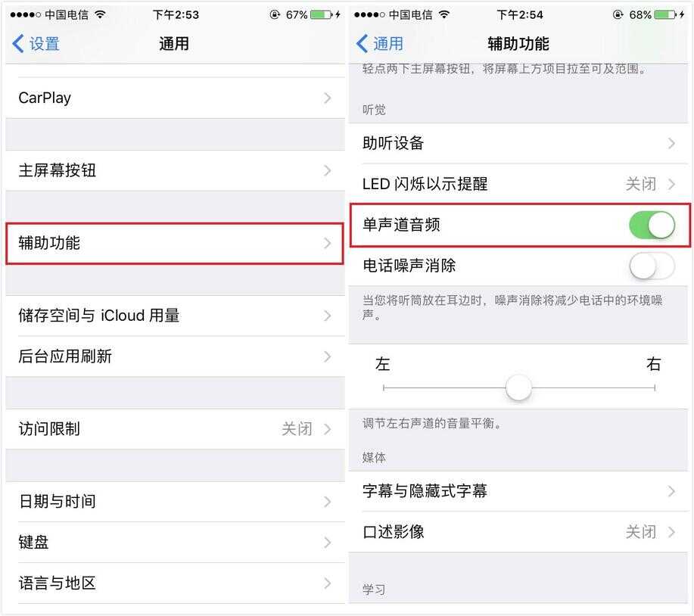Screen dimensions: 694x616
Task: Tap the 67% battery icon
Action: click(322, 14)
